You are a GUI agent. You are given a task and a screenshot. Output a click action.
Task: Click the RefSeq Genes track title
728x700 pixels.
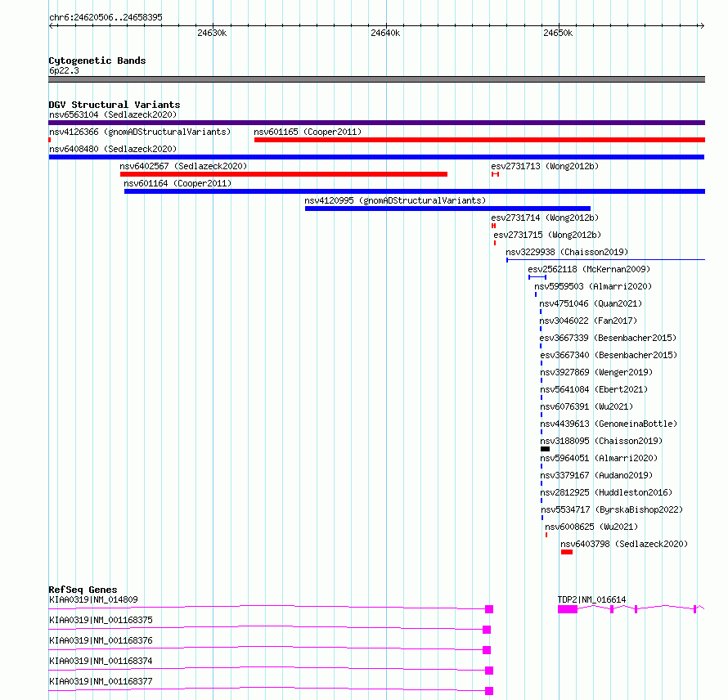click(83, 590)
